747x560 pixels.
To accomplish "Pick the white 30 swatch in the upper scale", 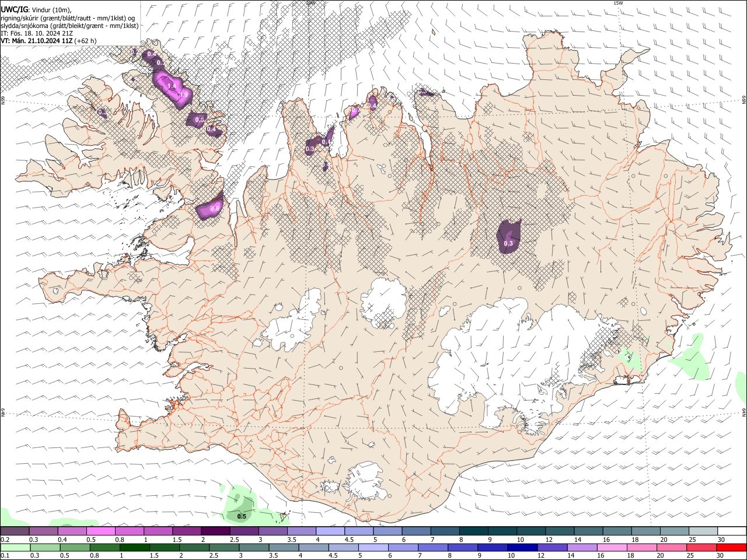I will pos(732,531).
